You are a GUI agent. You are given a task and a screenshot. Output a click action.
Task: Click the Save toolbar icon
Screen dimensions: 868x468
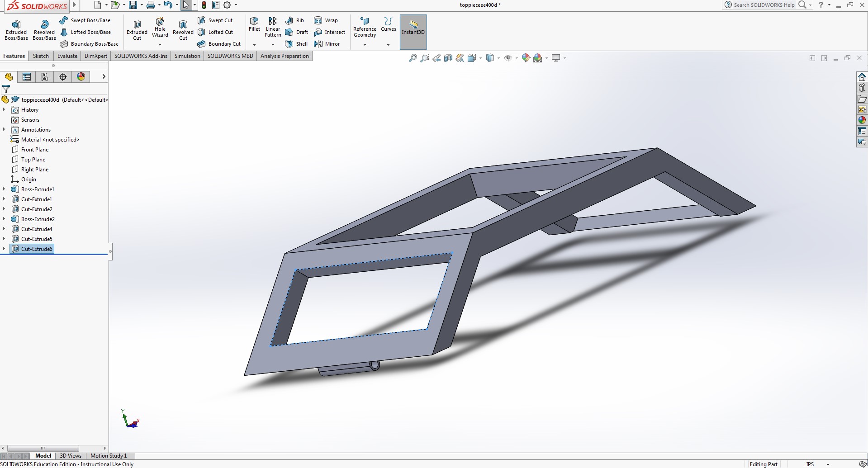133,5
